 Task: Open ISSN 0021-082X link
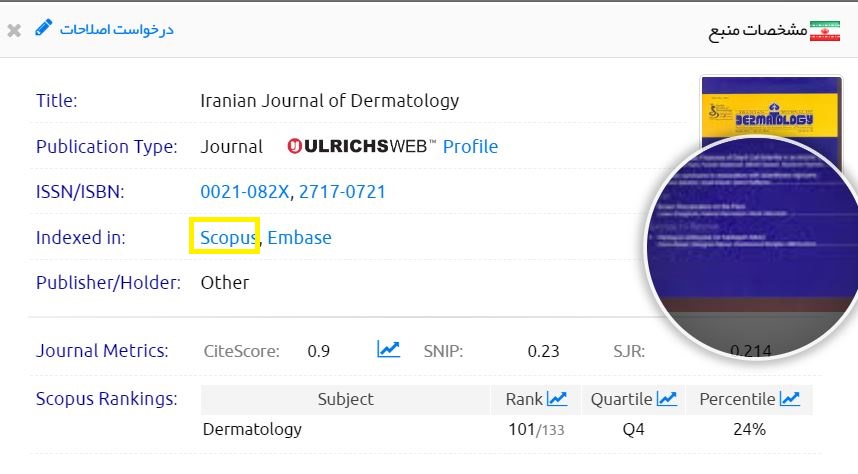tap(245, 191)
